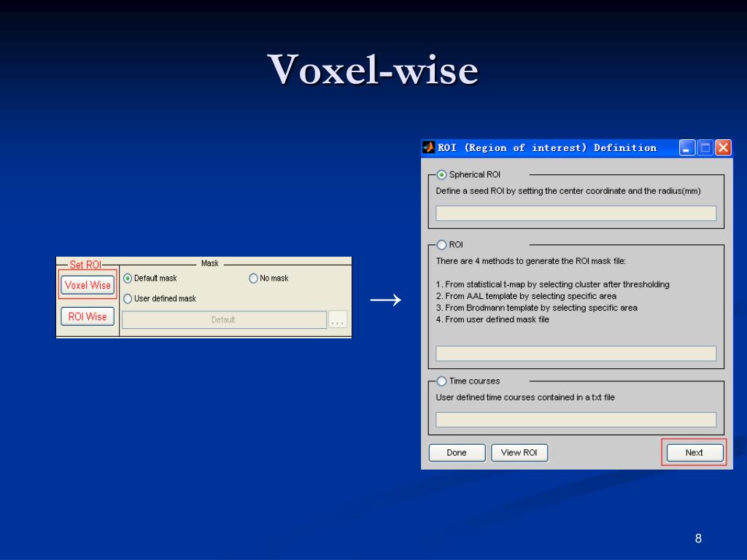Maximize the ROI Definition window
Image resolution: width=747 pixels, height=560 pixels.
705,148
